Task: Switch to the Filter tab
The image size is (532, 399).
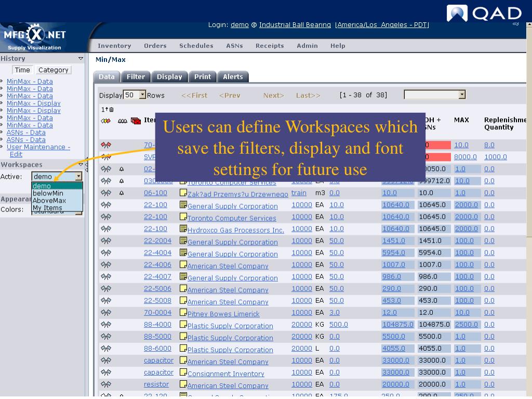Action: coord(136,77)
